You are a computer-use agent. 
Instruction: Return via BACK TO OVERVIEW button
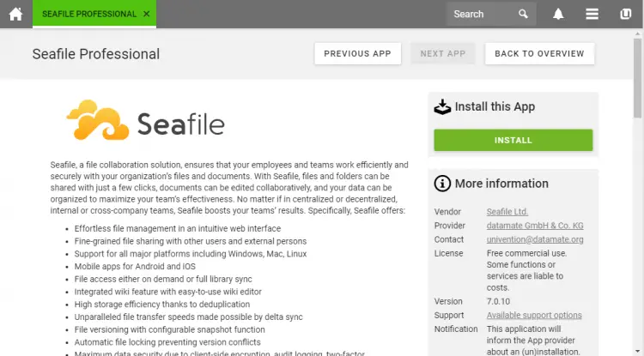tap(540, 54)
